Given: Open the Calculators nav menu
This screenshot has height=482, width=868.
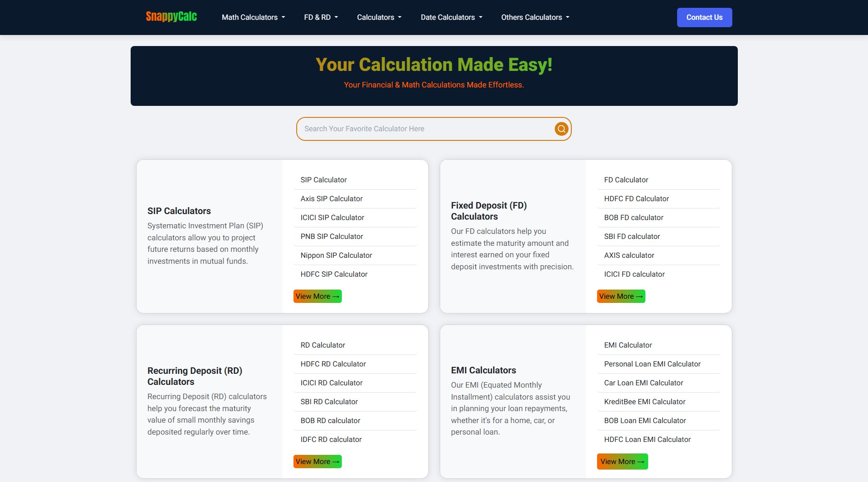Looking at the screenshot, I should pos(379,17).
